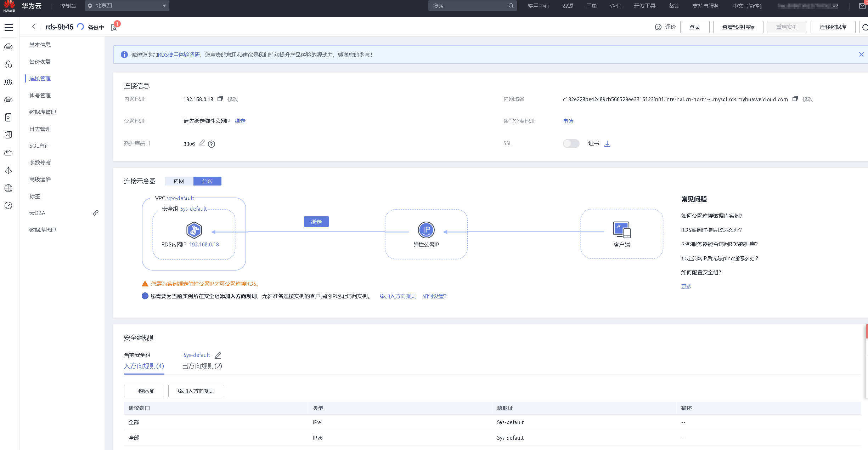Toggle the SSL switch
Viewport: 868px width, 450px height.
click(x=571, y=143)
